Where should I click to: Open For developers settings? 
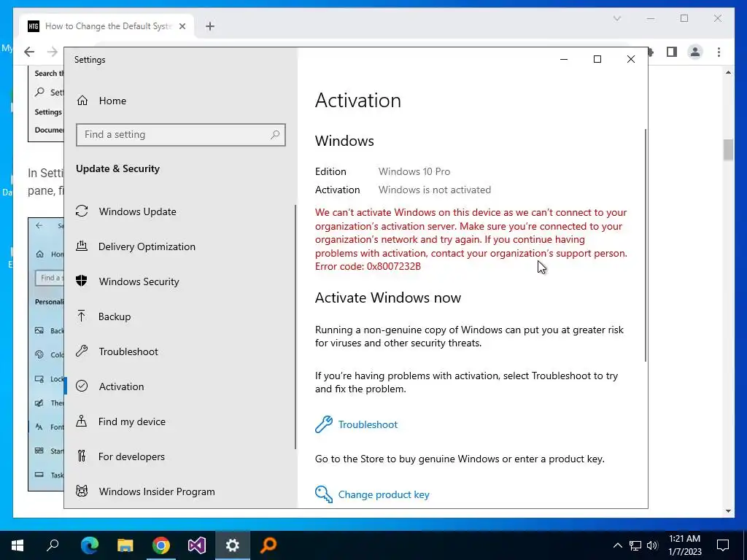tap(131, 456)
